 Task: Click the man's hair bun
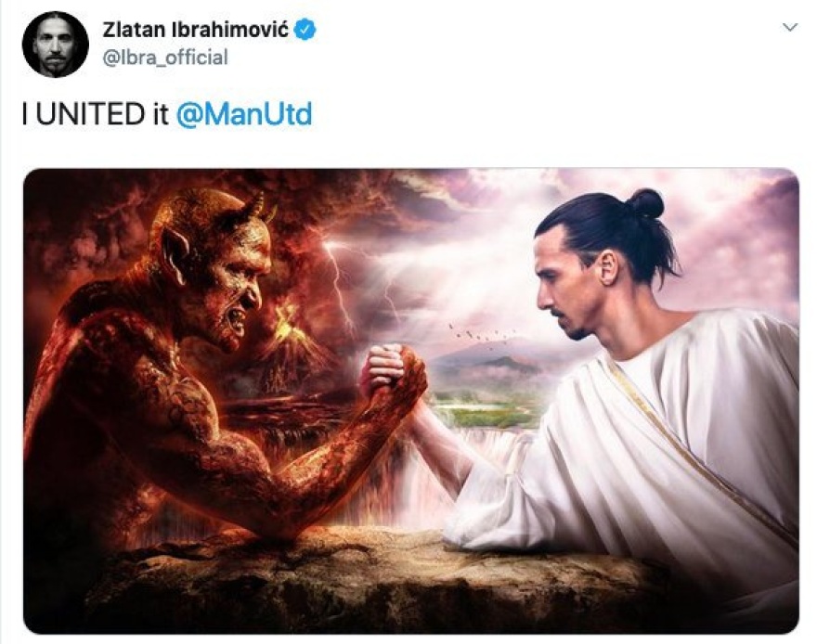(x=646, y=204)
